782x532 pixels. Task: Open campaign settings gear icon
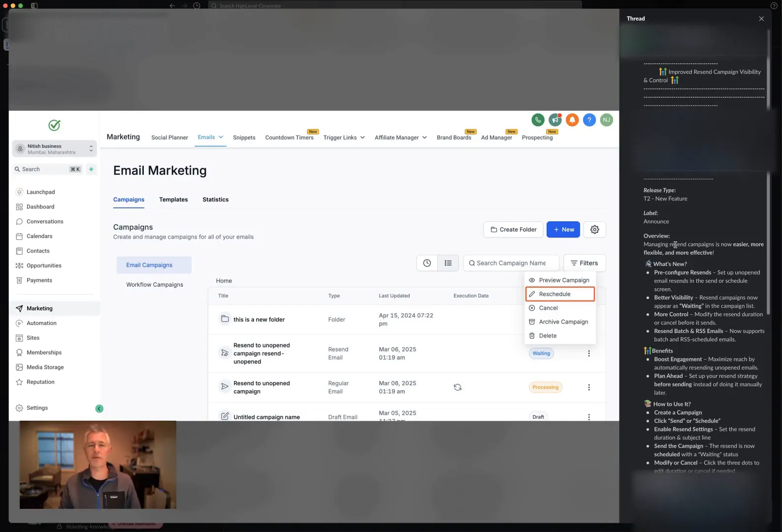595,230
